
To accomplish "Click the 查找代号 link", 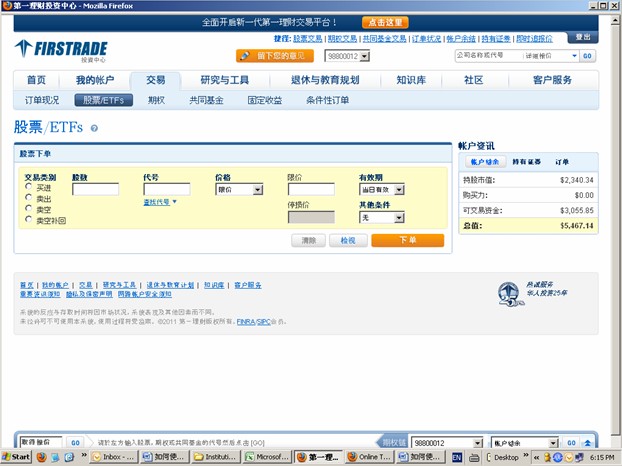I will [158, 202].
